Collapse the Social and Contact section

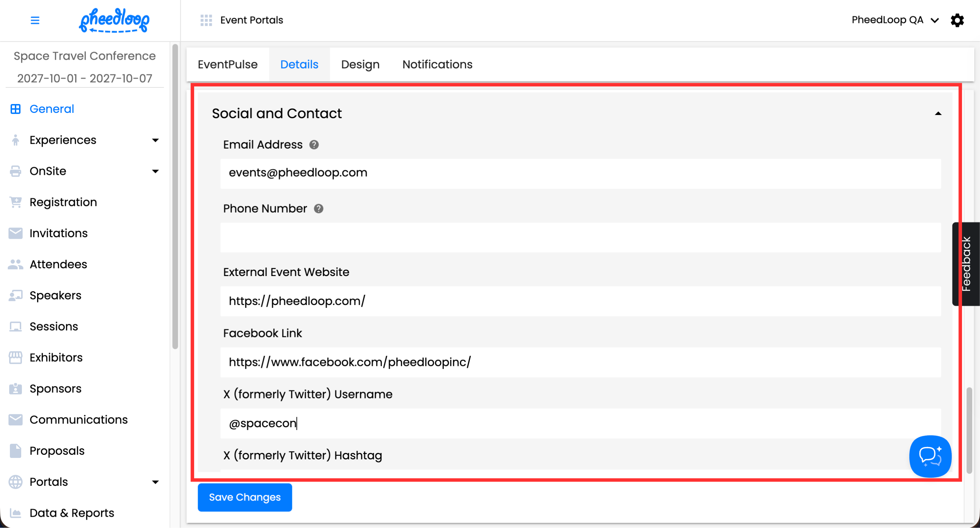pyautogui.click(x=938, y=114)
